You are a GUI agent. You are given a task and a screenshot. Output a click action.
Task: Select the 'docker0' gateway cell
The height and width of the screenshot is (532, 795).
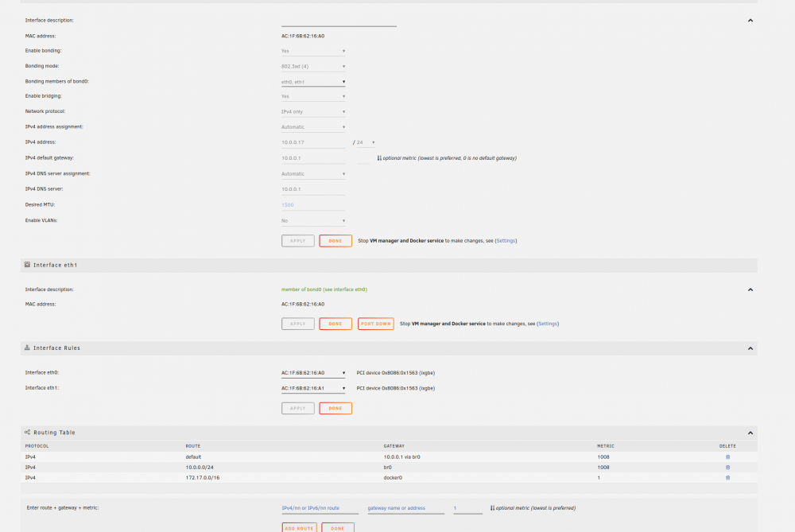point(393,478)
